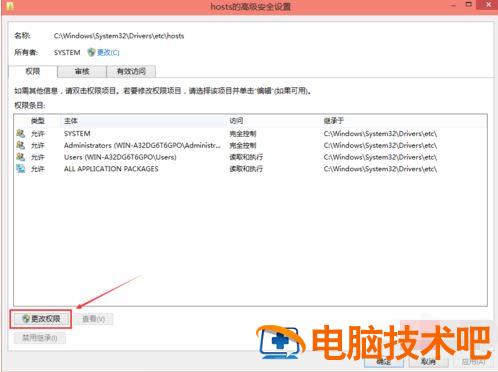Select the Administrators (WIN-A32DG6T6GPO\Administr... entry
The image size is (498, 372).
[x=250, y=145]
